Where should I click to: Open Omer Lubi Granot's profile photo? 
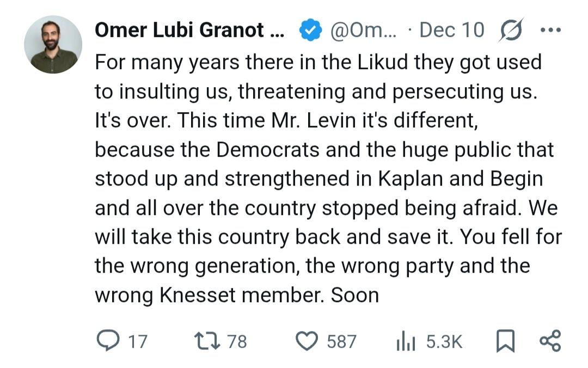click(53, 45)
